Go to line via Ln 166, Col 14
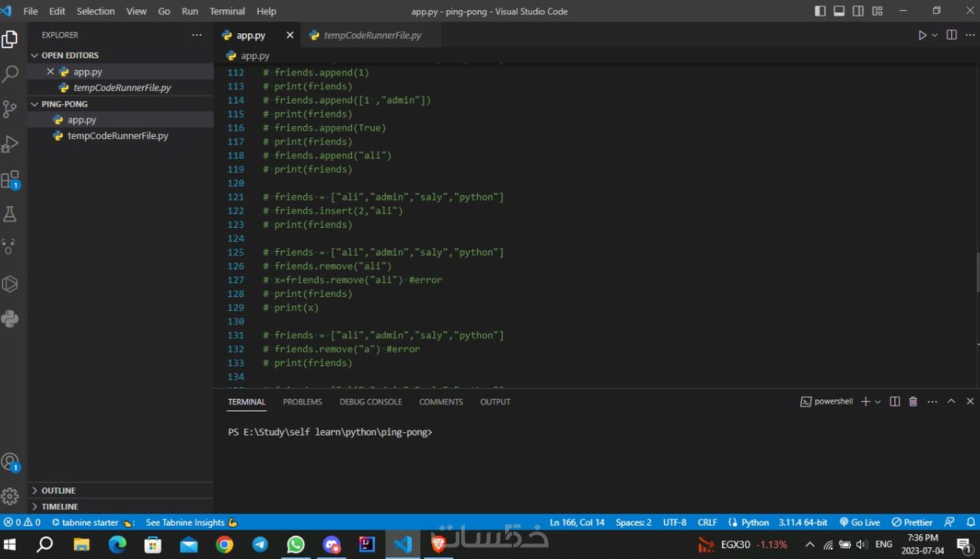Viewport: 980px width, 559px height. point(577,522)
